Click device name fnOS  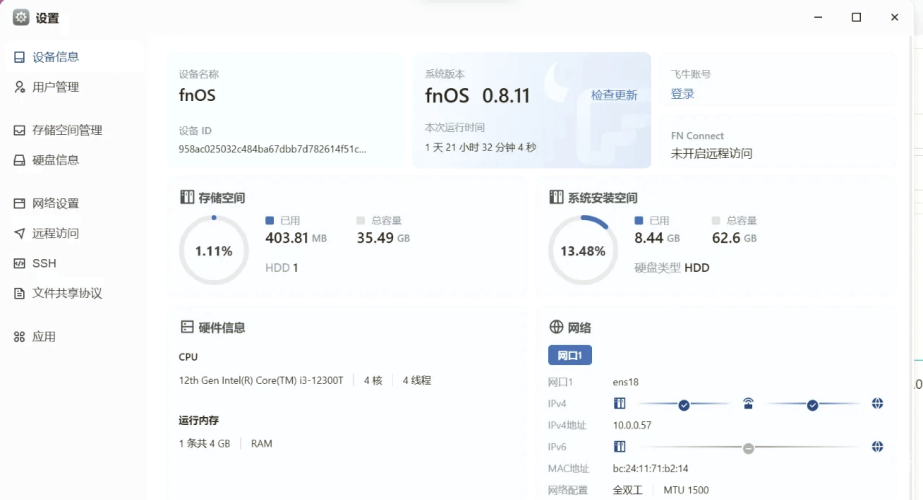point(197,95)
